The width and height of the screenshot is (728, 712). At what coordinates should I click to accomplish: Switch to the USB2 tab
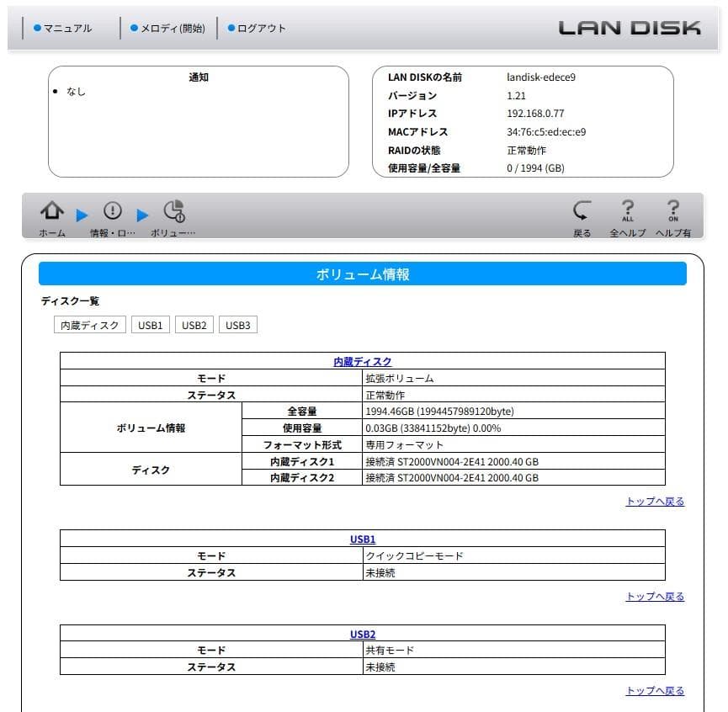click(194, 324)
